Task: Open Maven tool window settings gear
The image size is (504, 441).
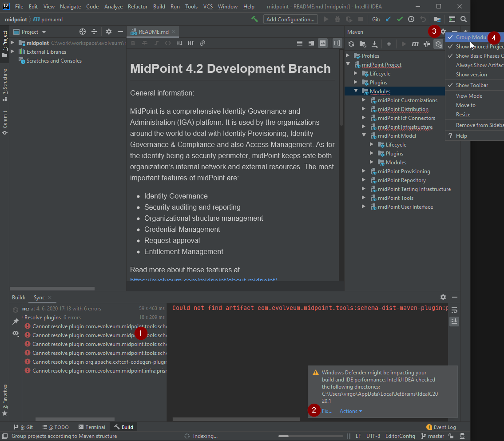Action: [x=443, y=32]
